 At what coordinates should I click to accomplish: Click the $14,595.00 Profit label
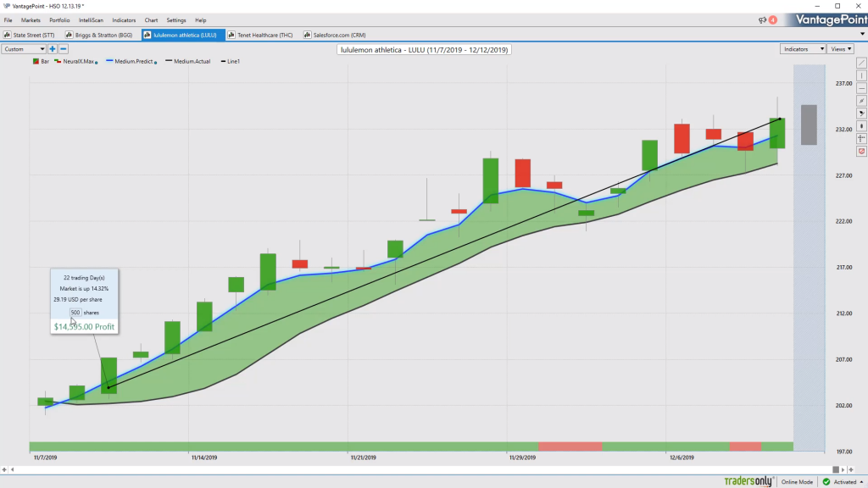pos(84,327)
